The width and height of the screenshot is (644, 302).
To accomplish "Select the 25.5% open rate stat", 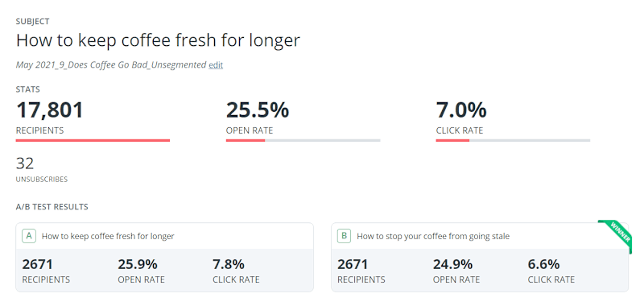I will click(x=258, y=110).
